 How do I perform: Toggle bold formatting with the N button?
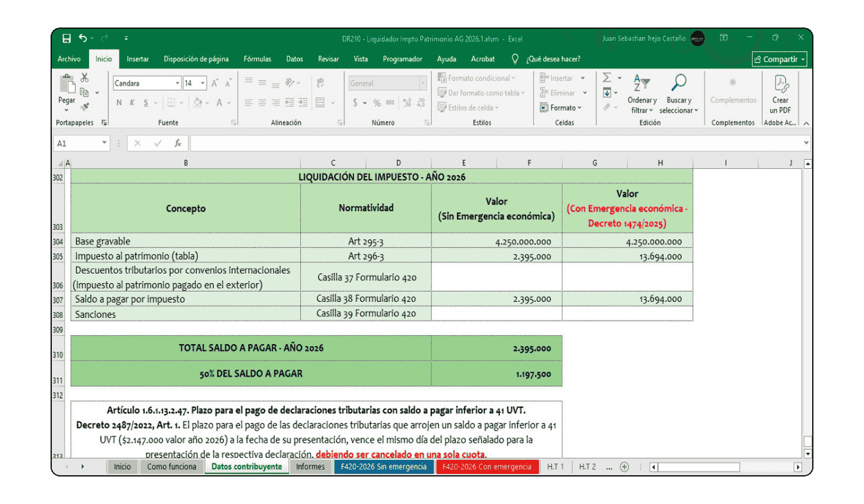tap(119, 102)
